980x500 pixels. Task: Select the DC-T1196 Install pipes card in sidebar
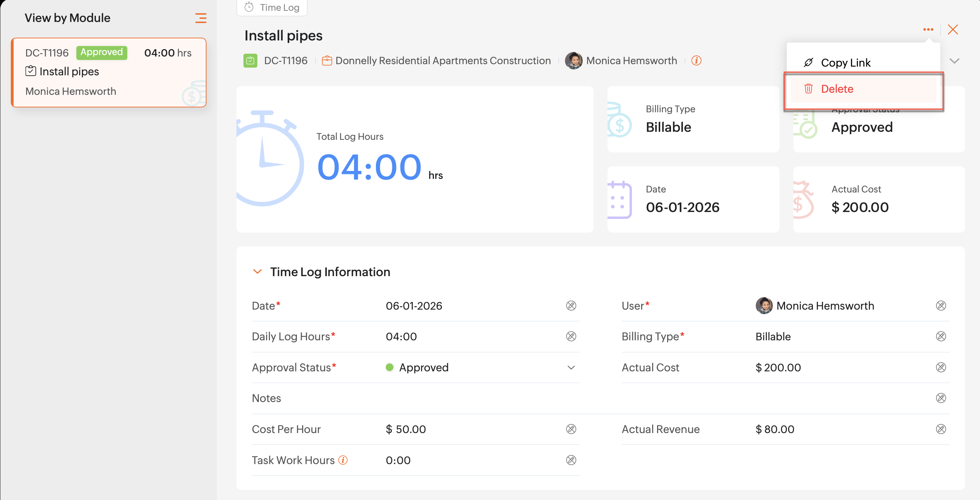(x=109, y=72)
